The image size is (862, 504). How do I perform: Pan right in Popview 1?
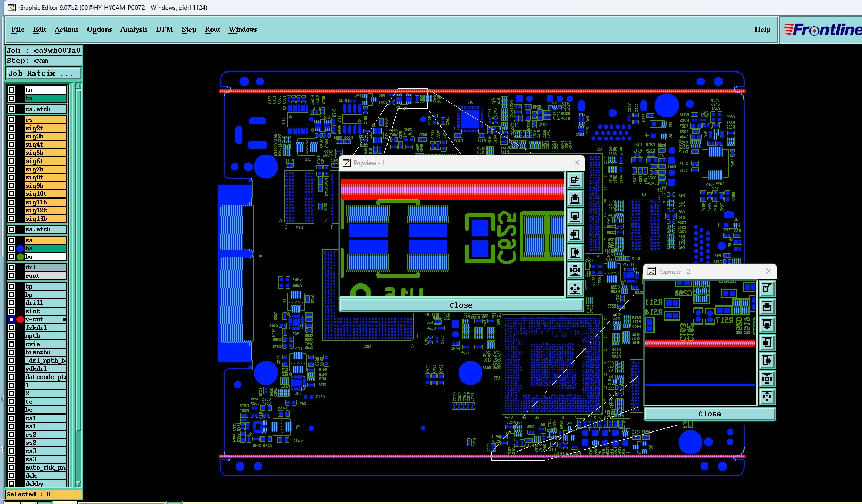point(575,253)
